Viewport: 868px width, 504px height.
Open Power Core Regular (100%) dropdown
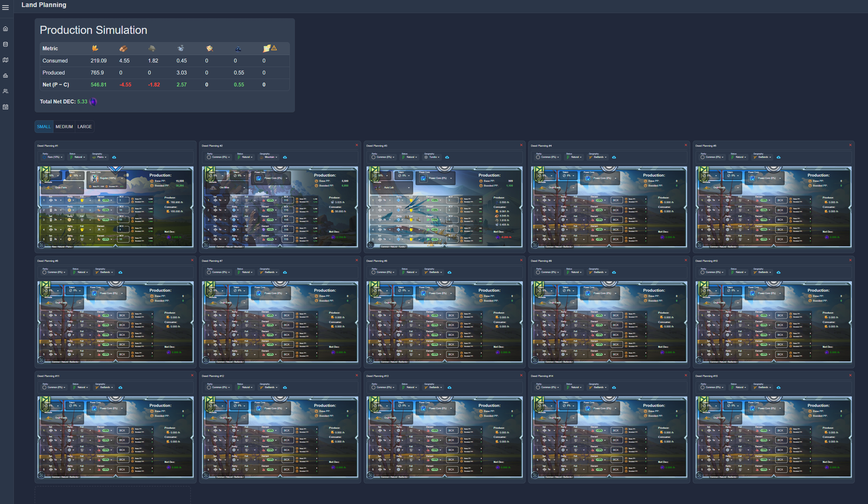click(107, 178)
